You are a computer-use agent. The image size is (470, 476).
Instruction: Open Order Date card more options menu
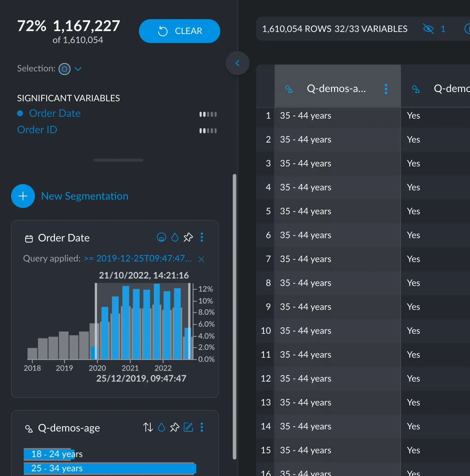(x=202, y=237)
